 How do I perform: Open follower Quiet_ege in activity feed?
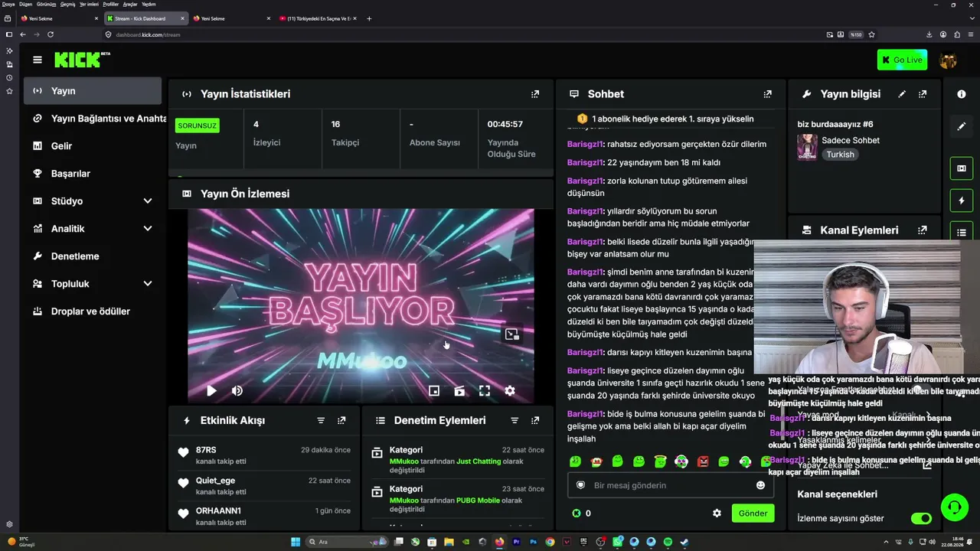[x=215, y=481]
